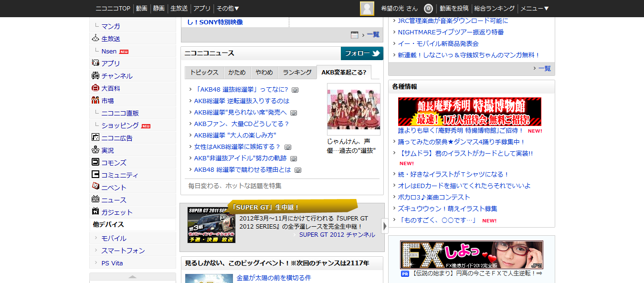Select マンガ in the sidebar
This screenshot has width=644, height=283.
click(x=111, y=26)
